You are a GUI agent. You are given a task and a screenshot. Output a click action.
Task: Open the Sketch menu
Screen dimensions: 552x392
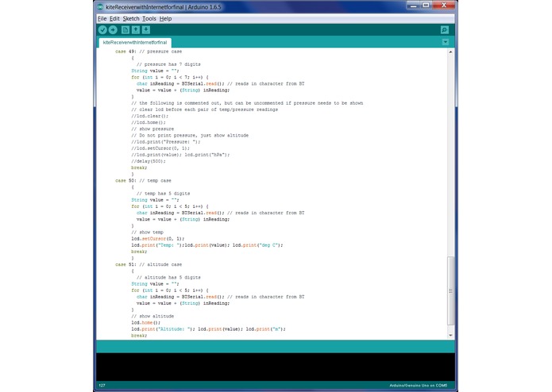click(x=131, y=18)
